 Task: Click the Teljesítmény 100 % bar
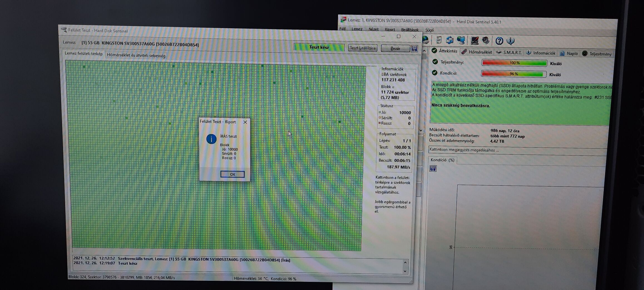click(514, 63)
